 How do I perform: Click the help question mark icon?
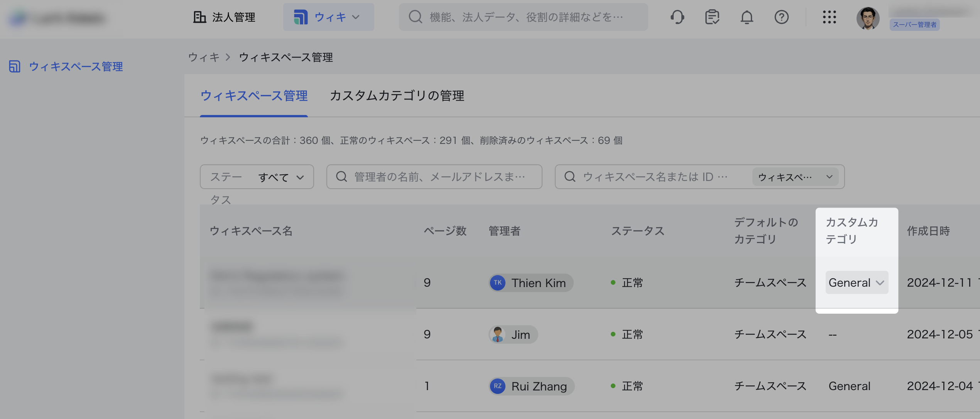pos(781,17)
